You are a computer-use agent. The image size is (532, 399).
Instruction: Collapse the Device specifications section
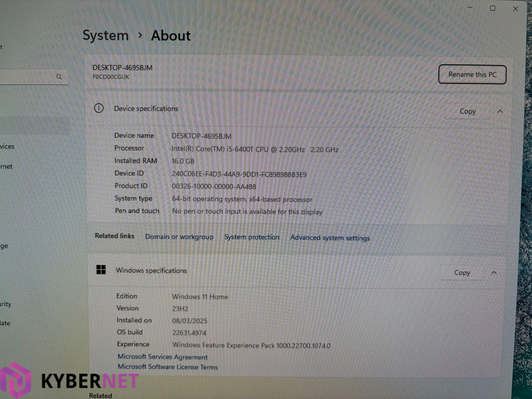[x=500, y=111]
